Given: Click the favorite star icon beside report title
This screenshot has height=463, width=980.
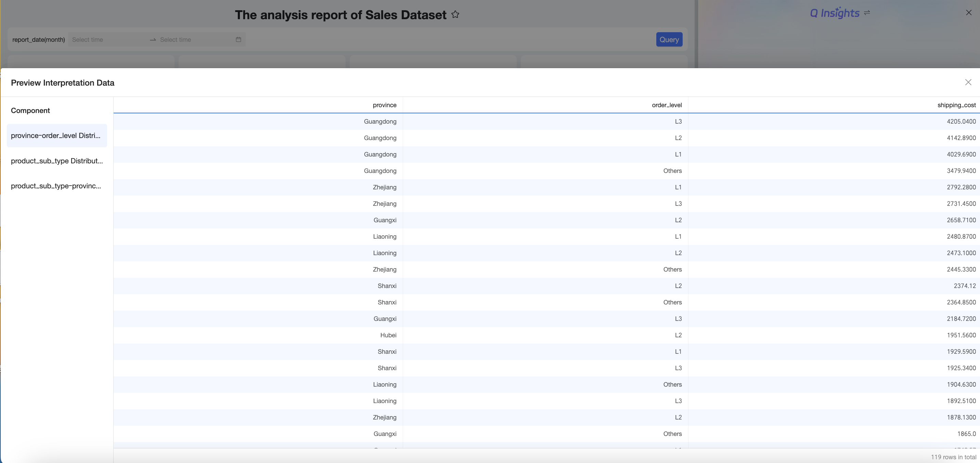Looking at the screenshot, I should pyautogui.click(x=455, y=15).
